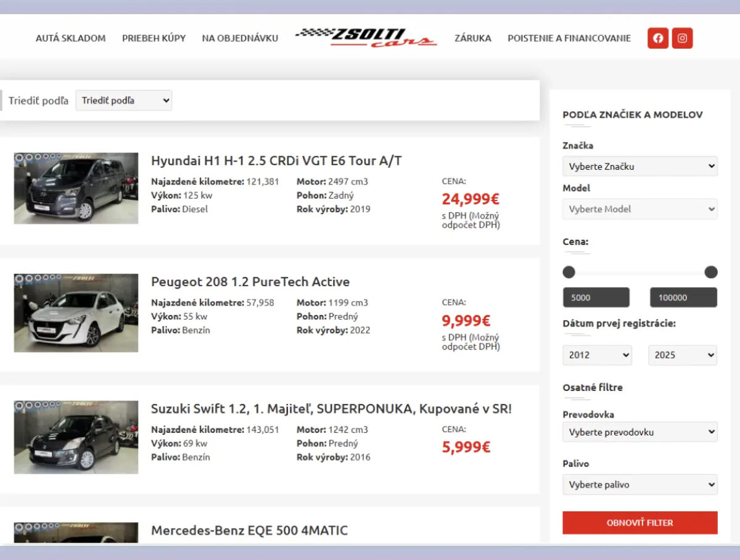Click the Zsolti Cars logo
The image size is (740, 560).
[366, 38]
